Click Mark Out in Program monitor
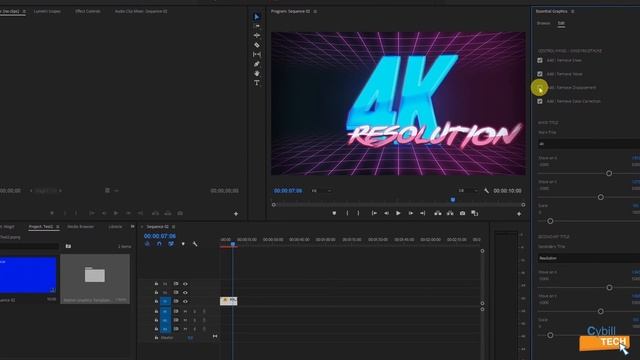Screen dimensions: 640x360 tap(358, 213)
